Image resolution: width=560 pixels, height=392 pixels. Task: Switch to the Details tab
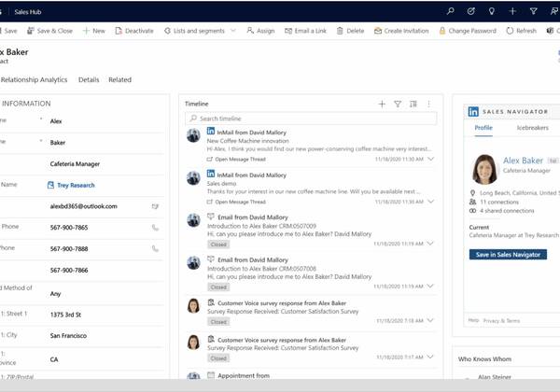click(89, 80)
